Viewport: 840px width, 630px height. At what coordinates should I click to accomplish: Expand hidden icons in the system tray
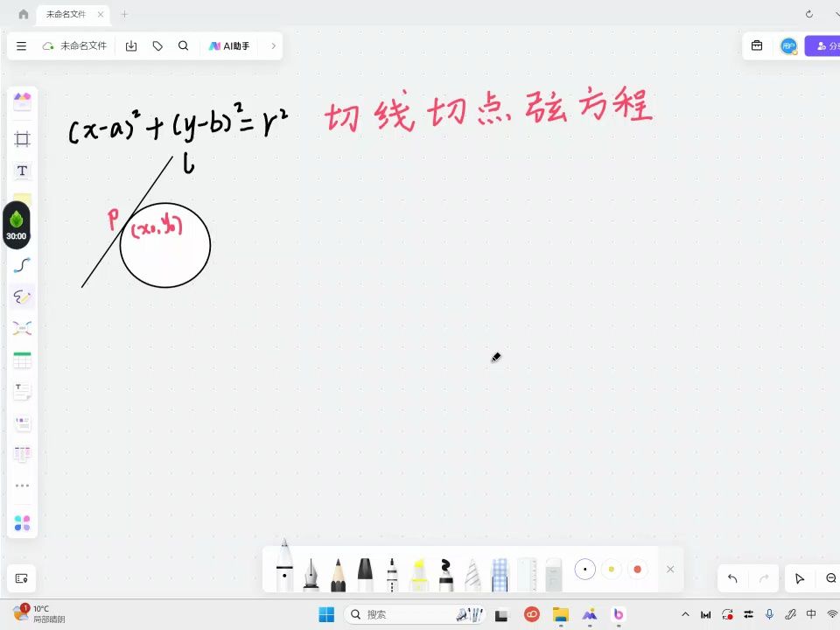point(685,614)
